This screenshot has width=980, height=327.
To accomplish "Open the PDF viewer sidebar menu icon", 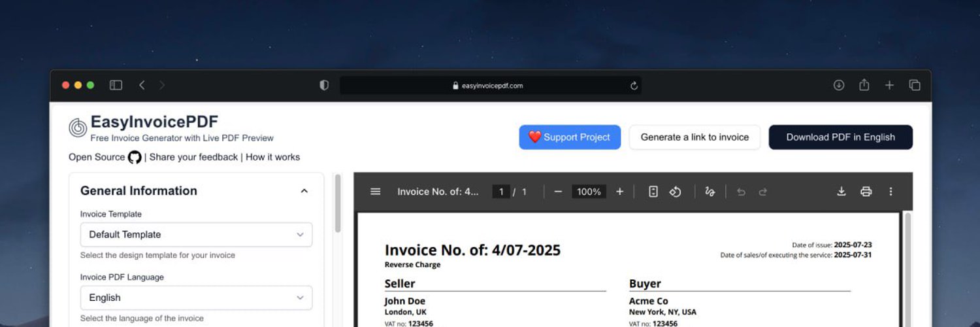I will coord(375,192).
